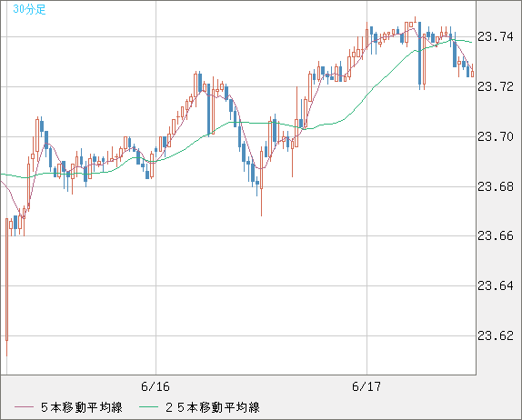Click the 23.68 price axis label
This screenshot has height=420, width=522.
(x=496, y=186)
